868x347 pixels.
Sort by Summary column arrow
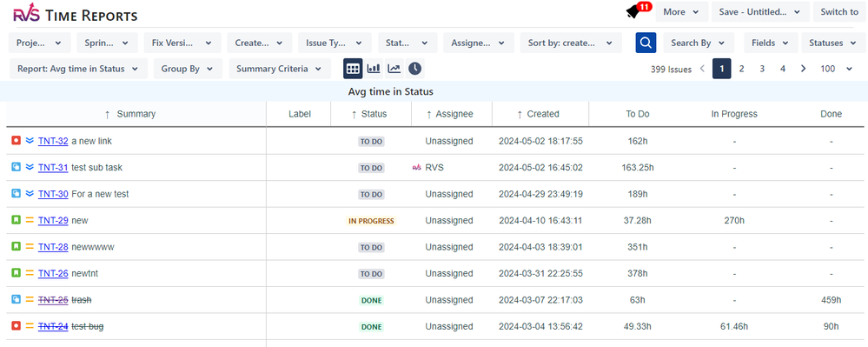[x=108, y=114]
